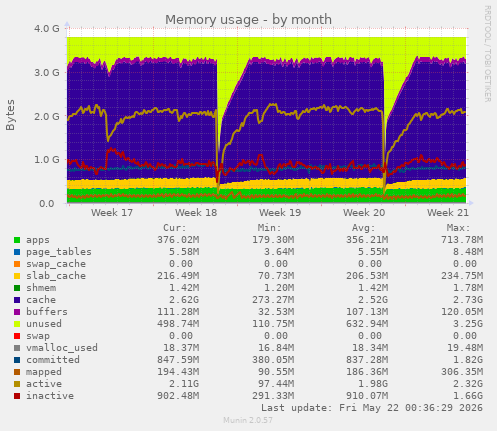Click the active current value 2.11G
The width and height of the screenshot is (497, 431).
click(x=184, y=384)
